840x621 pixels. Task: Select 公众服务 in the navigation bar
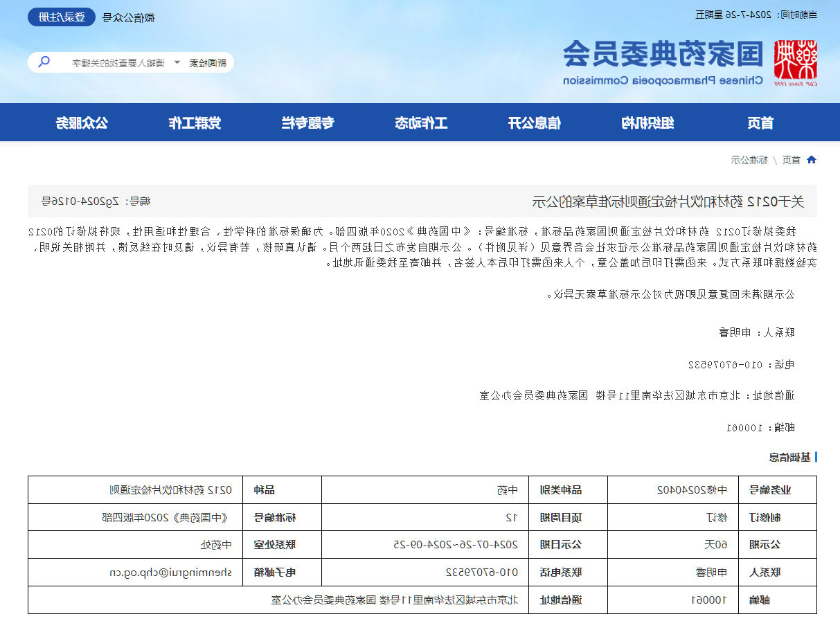click(82, 123)
